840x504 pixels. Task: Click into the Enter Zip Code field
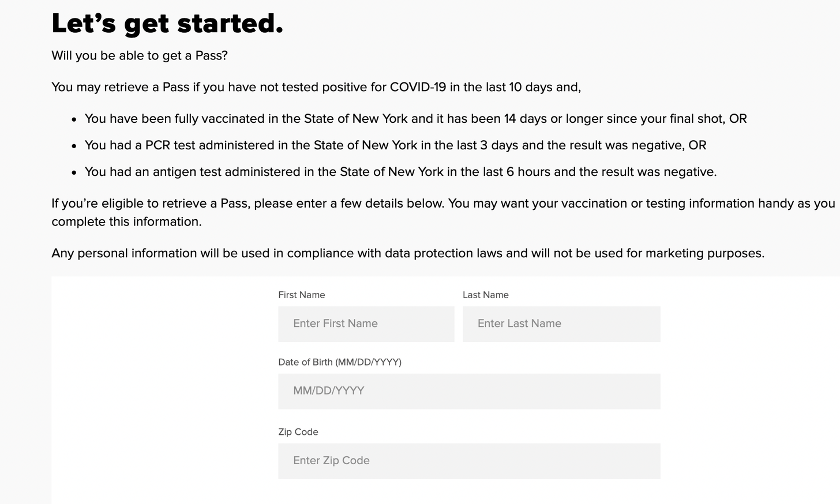(468, 461)
